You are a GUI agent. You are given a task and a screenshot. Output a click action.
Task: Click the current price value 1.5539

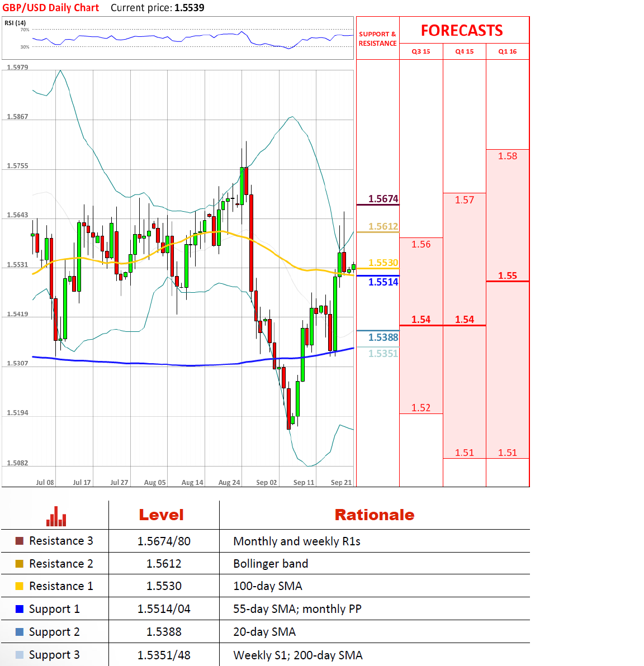tap(189, 8)
